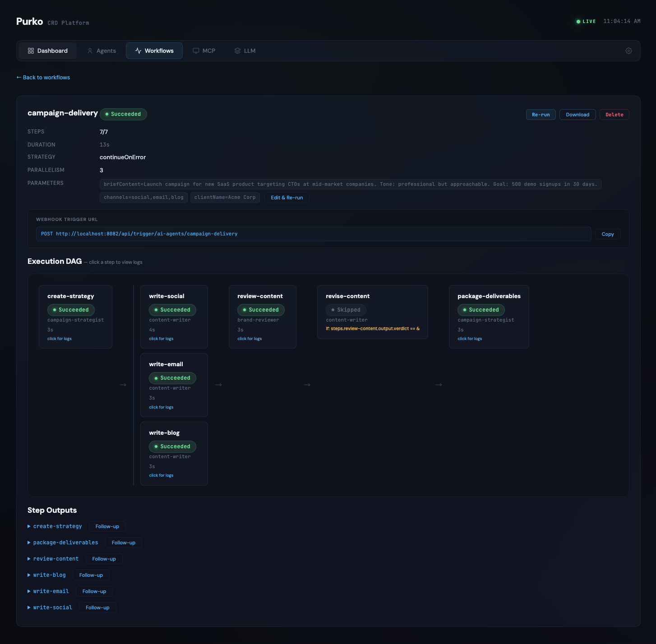The height and width of the screenshot is (644, 656).
Task: Expand write-social step output
Action: point(50,607)
